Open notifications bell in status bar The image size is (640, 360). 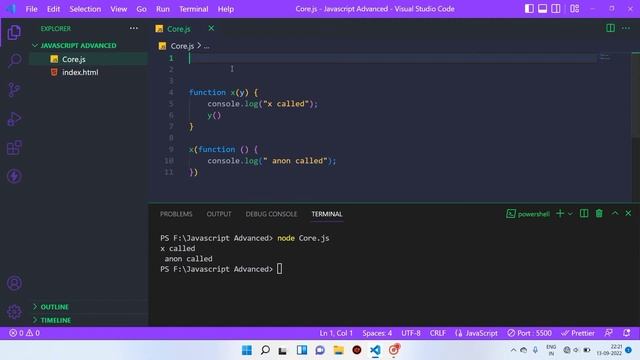tap(627, 333)
